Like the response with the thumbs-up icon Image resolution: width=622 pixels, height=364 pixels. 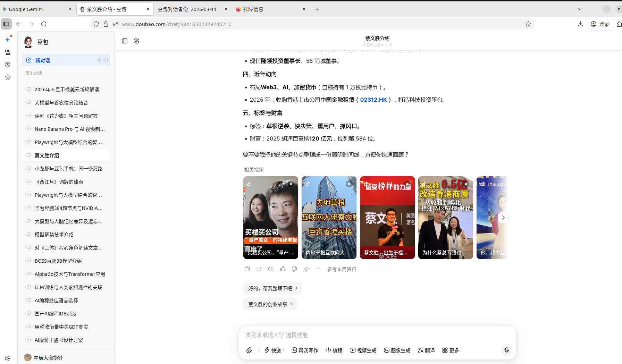pos(283,269)
